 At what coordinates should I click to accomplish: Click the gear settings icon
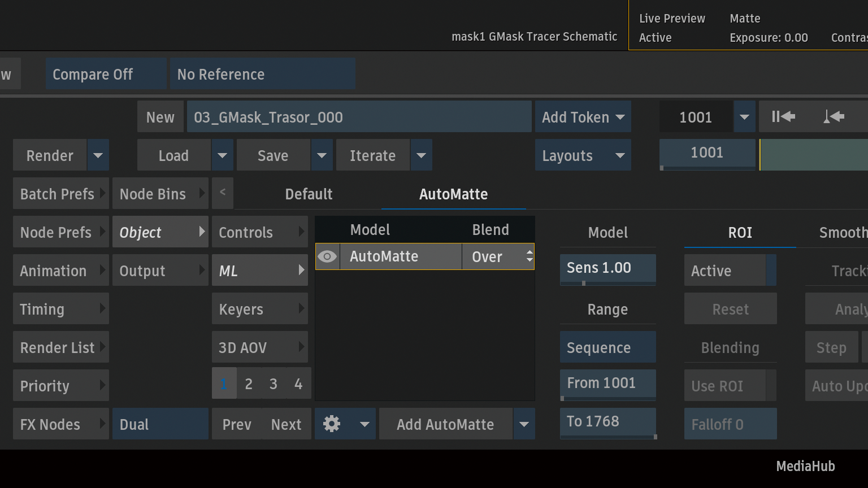tap(332, 424)
